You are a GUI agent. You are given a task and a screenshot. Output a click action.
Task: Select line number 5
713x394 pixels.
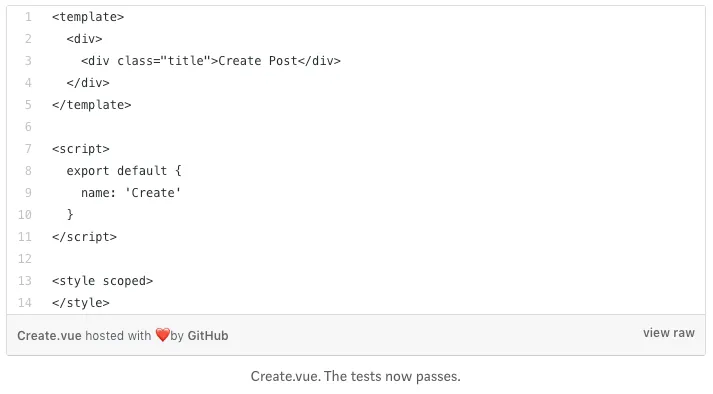tap(28, 105)
